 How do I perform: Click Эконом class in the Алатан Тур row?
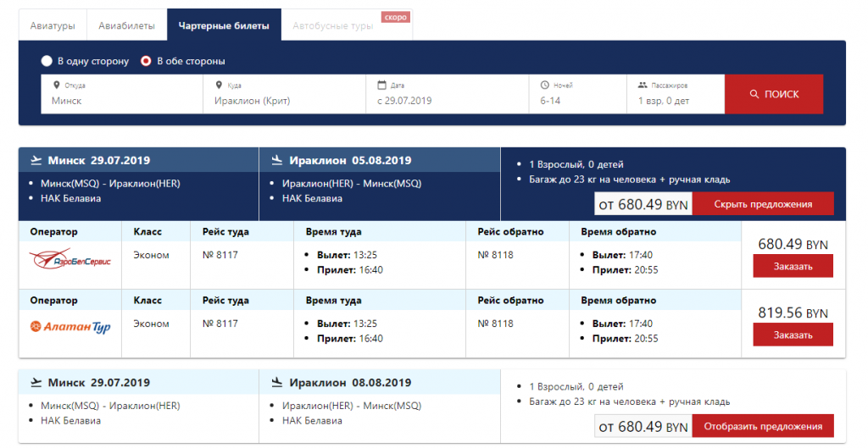pyautogui.click(x=151, y=324)
